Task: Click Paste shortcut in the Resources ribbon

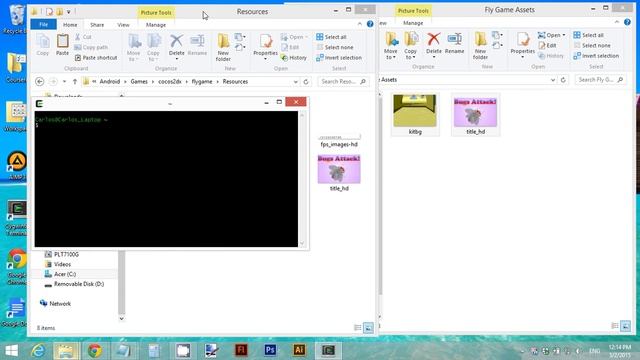Action: click(x=96, y=58)
